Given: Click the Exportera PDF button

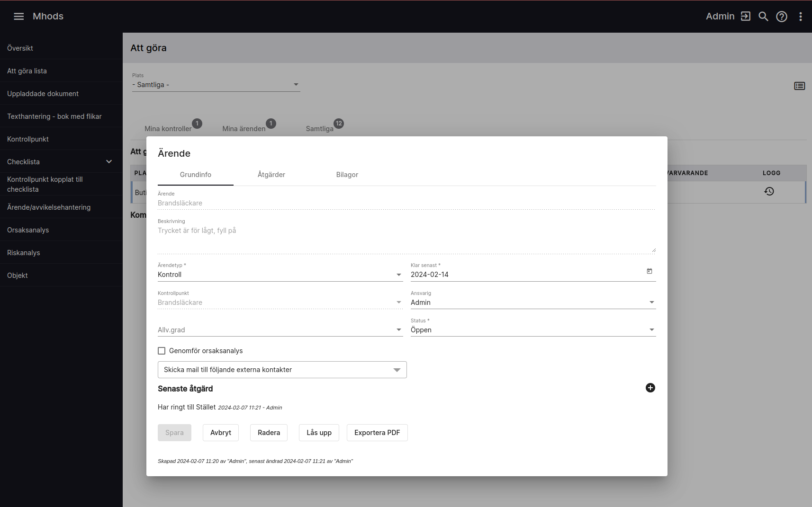Looking at the screenshot, I should tap(377, 433).
